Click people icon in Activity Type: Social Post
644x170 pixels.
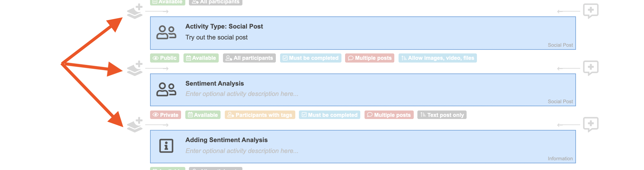(166, 32)
